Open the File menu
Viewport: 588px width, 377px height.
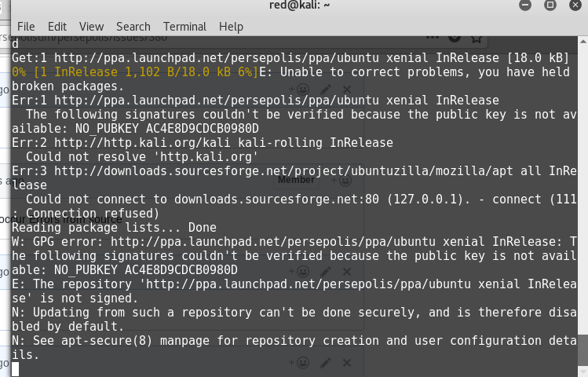26,27
